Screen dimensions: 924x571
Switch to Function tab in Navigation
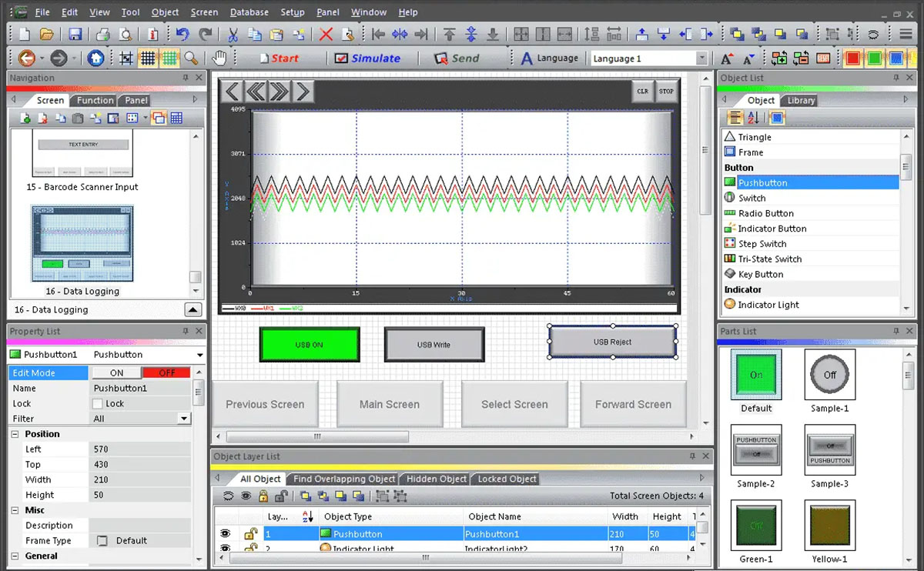click(x=95, y=100)
